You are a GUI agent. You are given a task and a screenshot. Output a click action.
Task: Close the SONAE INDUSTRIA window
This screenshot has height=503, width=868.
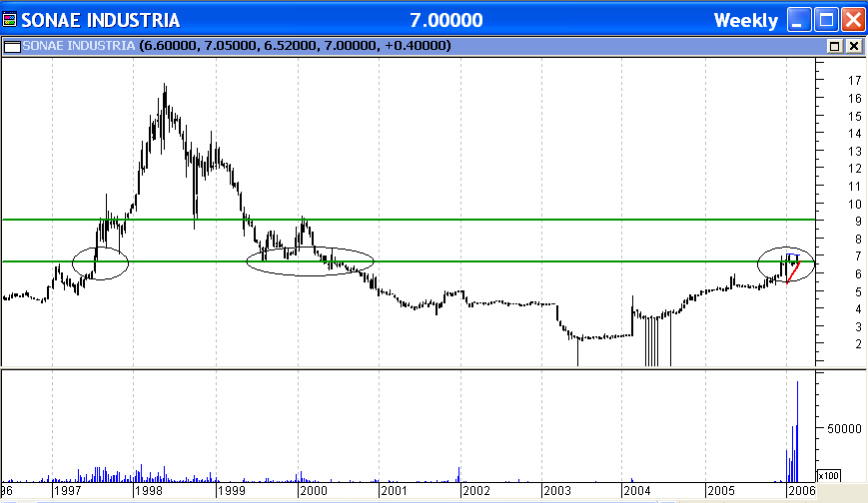click(853, 21)
